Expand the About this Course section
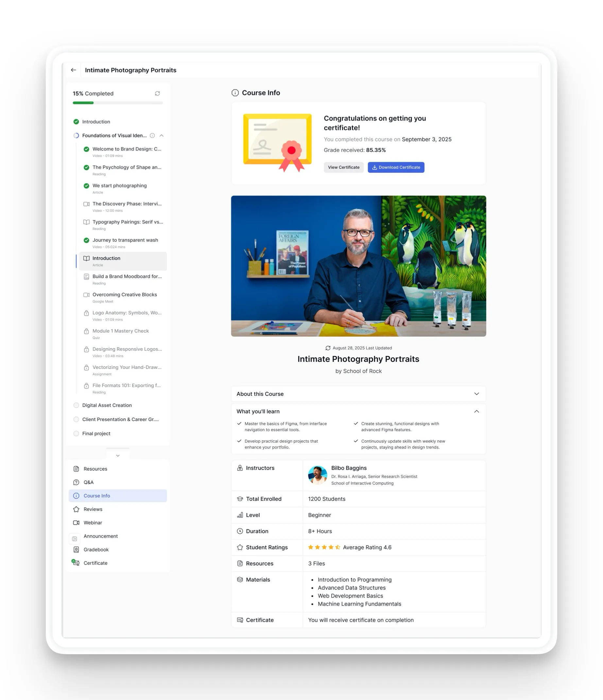The image size is (603, 700). coord(358,394)
